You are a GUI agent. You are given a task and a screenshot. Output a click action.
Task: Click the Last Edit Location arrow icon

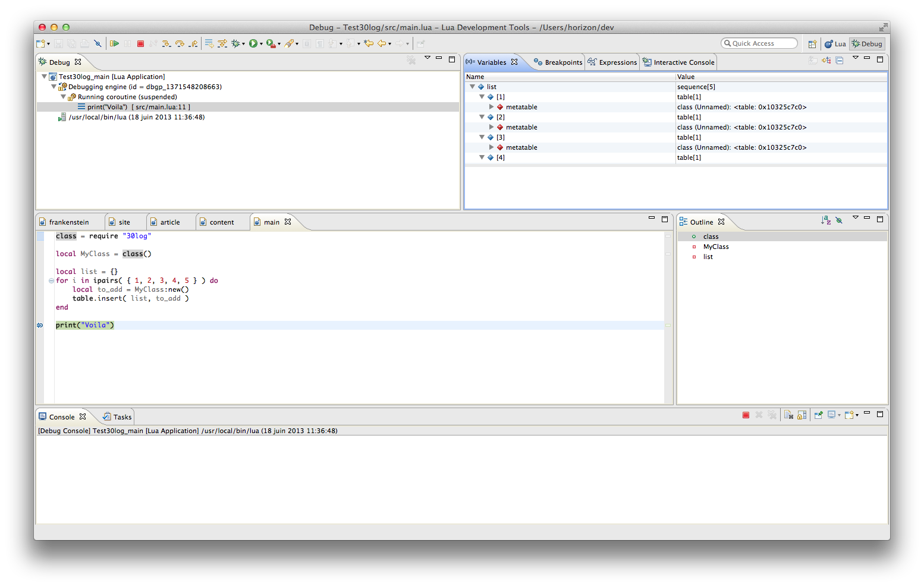[x=369, y=43]
